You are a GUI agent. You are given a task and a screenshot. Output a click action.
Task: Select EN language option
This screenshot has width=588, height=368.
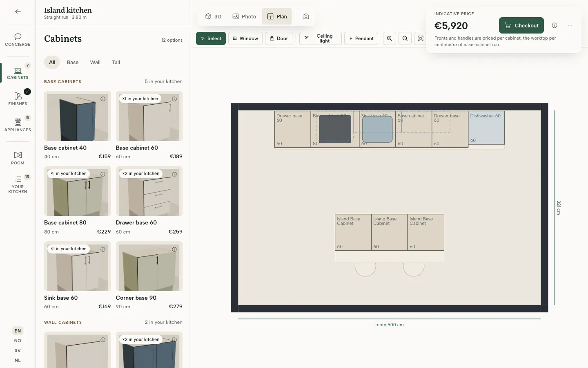(18, 331)
